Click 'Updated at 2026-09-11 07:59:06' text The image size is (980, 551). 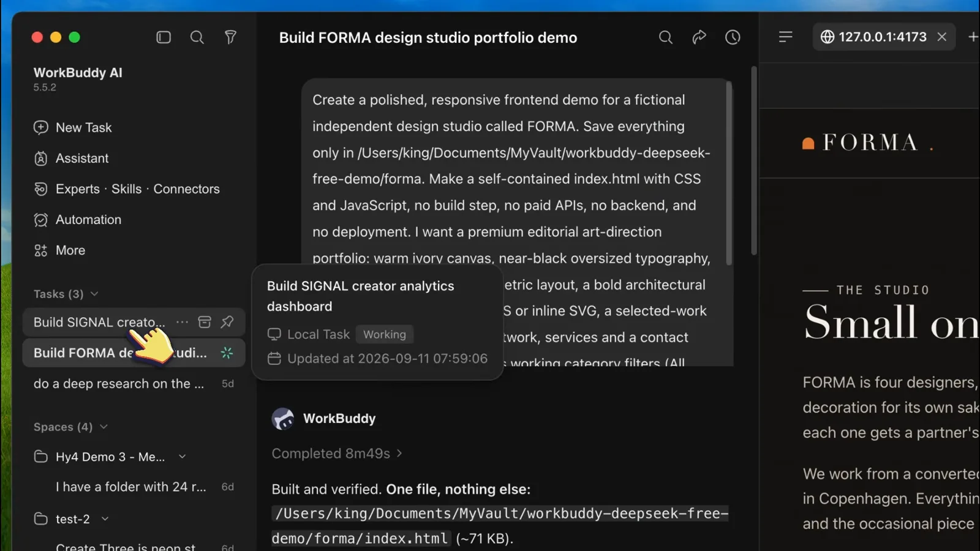pyautogui.click(x=387, y=358)
